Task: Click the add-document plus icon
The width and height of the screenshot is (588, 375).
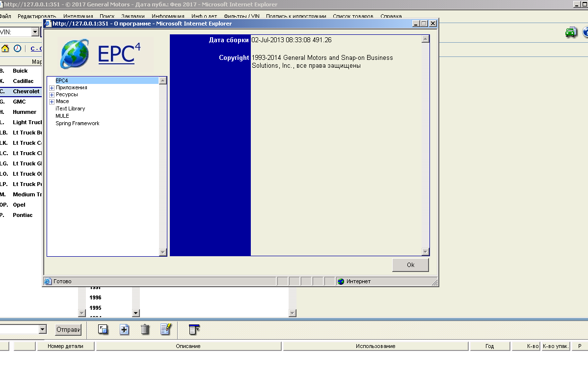Action: (124, 329)
